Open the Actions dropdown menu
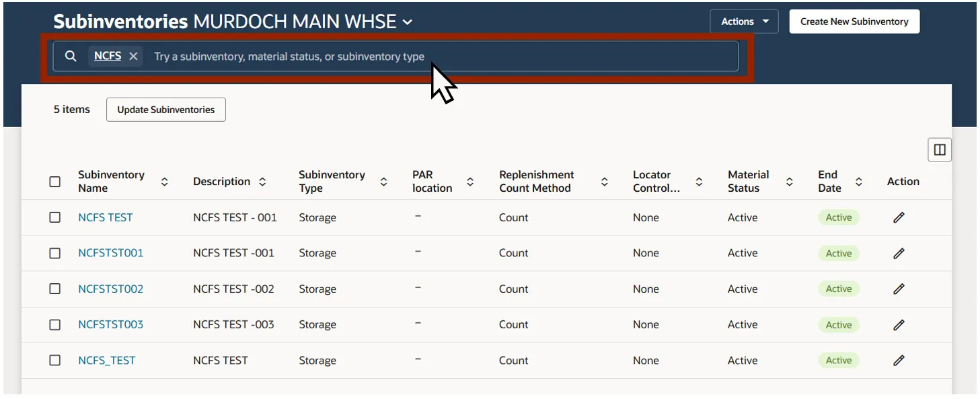 coord(744,22)
